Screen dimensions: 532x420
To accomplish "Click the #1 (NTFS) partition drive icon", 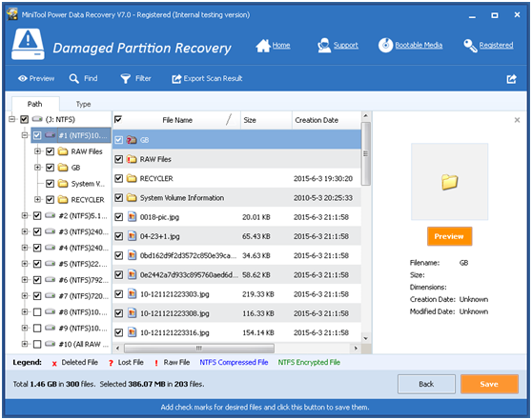I will [50, 135].
